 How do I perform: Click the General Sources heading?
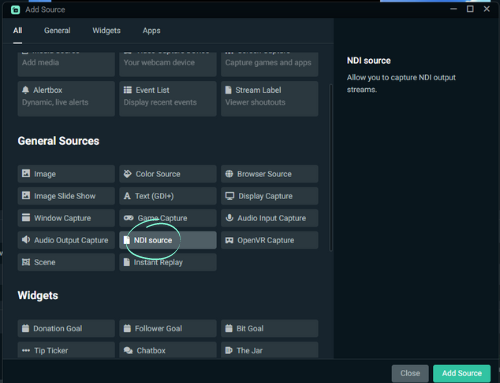coord(58,141)
